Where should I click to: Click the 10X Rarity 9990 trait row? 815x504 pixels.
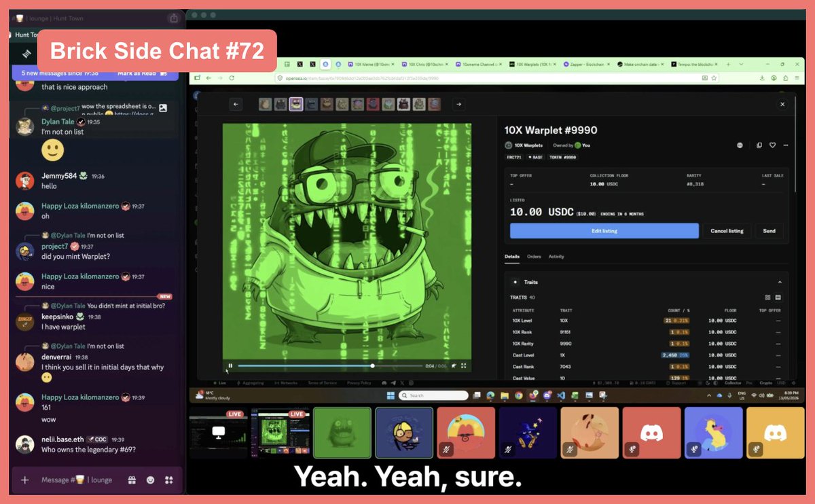pos(647,343)
